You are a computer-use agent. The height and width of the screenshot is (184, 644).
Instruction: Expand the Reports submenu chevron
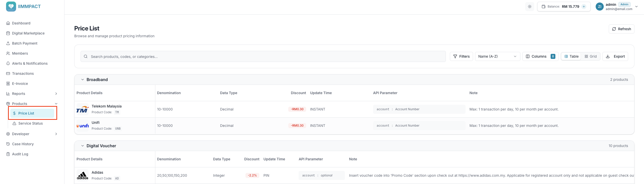point(56,94)
